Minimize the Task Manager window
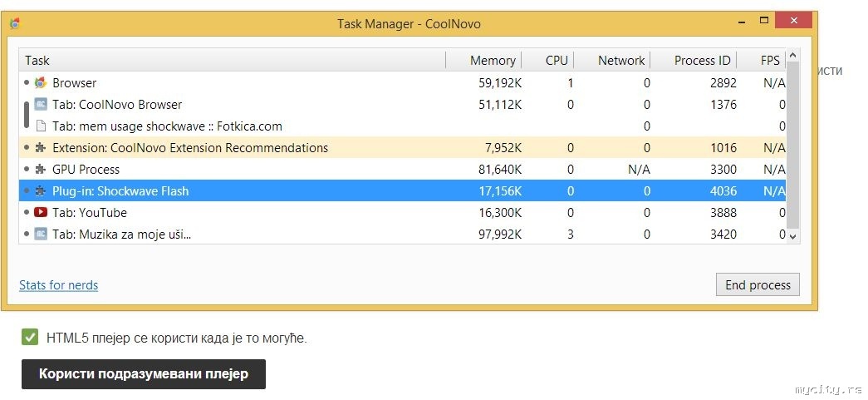868x400 pixels. (743, 21)
